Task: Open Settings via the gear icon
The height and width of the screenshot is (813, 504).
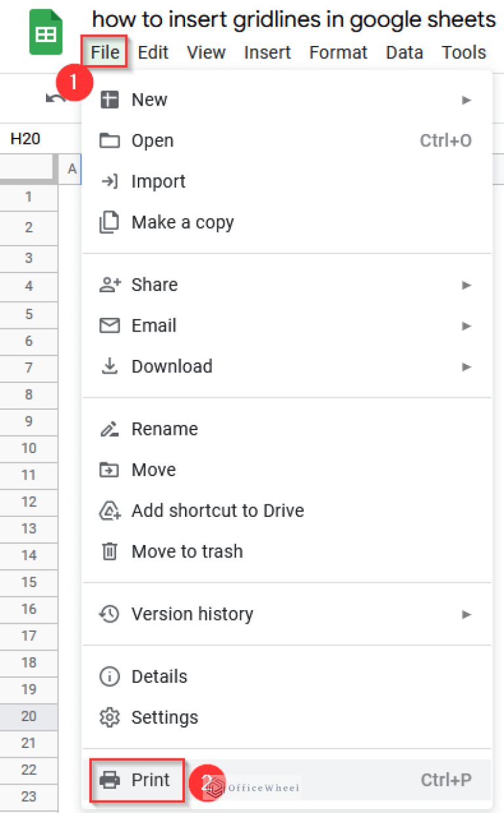Action: (x=110, y=717)
